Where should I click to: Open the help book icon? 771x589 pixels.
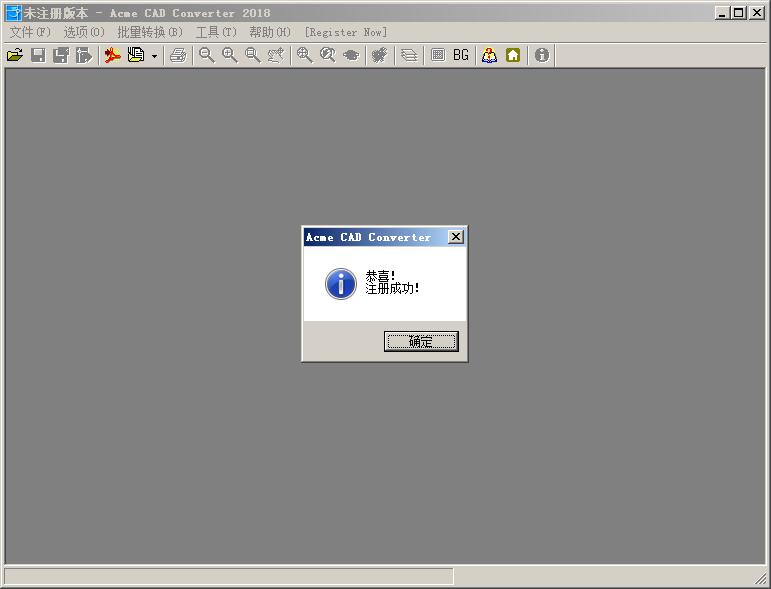(489, 55)
